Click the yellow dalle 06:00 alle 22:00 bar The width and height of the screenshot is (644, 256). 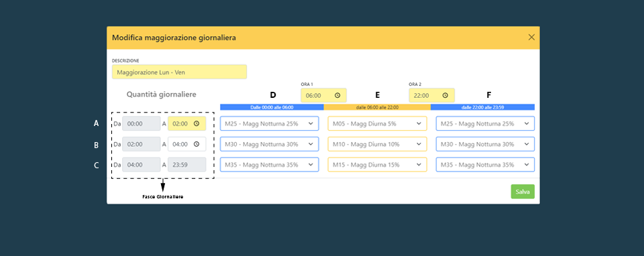tap(377, 107)
